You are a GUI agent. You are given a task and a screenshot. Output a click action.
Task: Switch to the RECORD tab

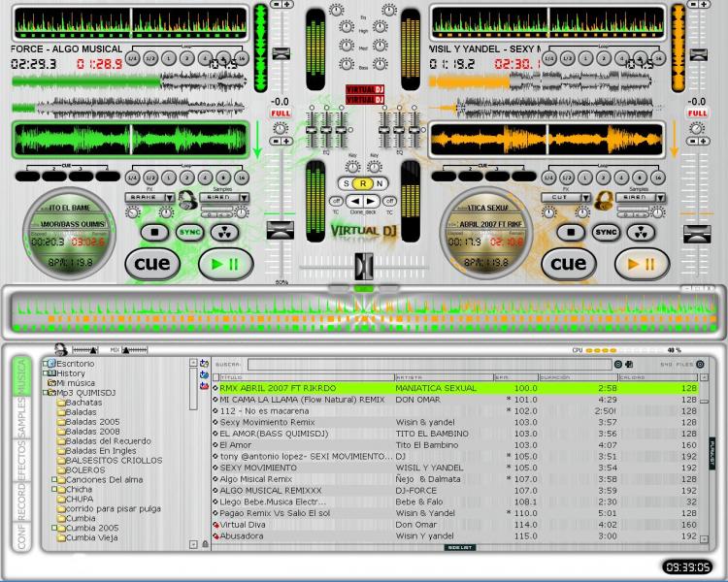[21, 502]
